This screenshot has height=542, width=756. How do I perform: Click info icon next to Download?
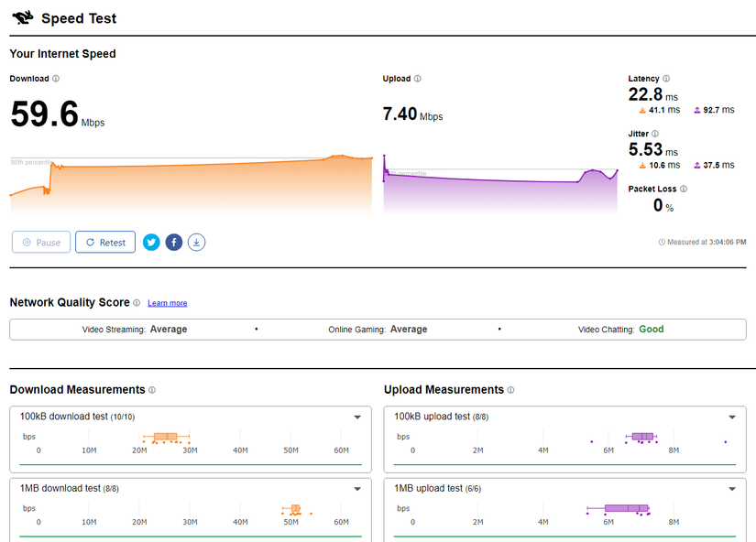point(56,79)
